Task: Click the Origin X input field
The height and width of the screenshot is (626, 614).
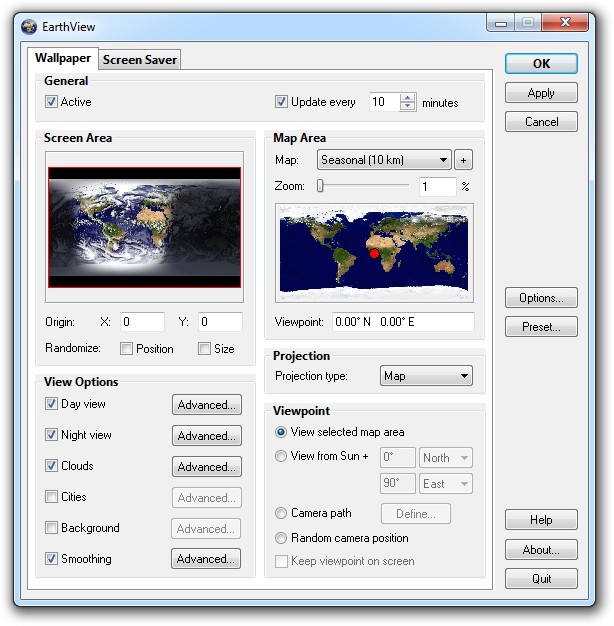Action: [x=142, y=322]
